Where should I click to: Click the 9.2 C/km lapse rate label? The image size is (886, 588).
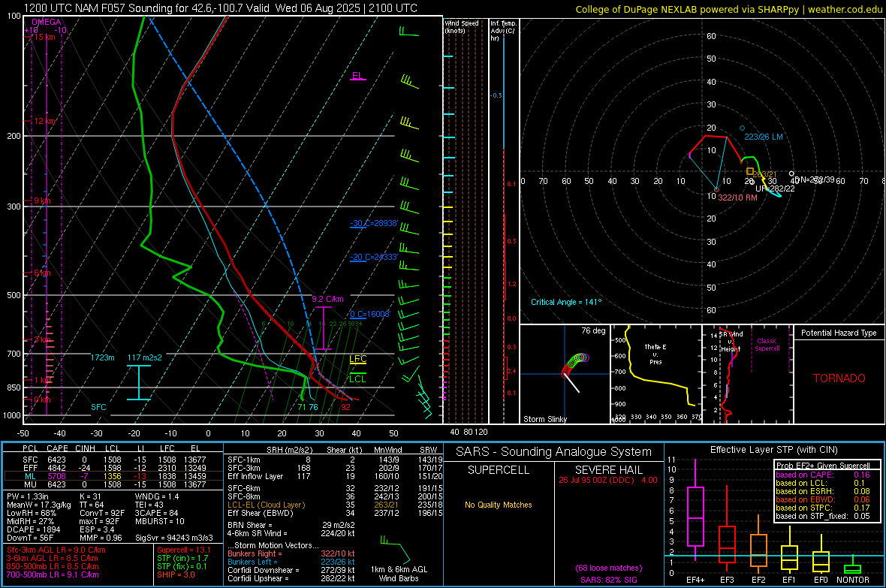pos(327,299)
